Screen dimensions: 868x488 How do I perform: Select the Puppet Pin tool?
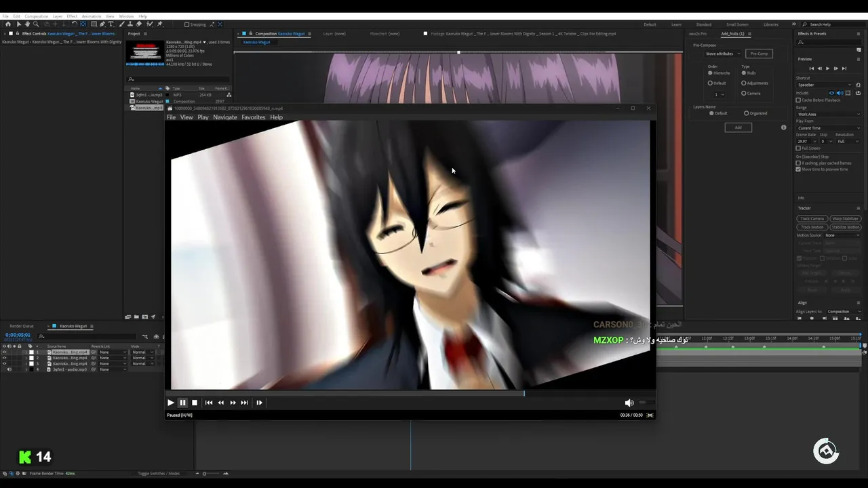point(159,24)
